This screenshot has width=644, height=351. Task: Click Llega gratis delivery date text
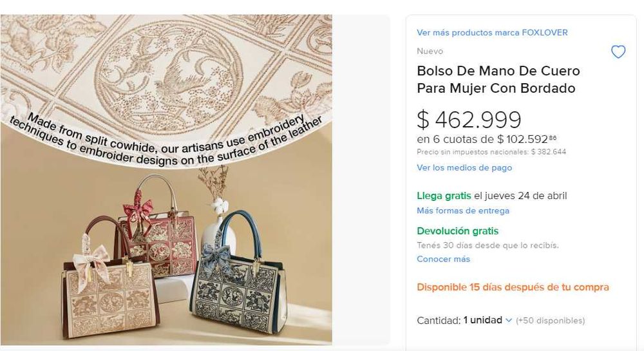pos(491,196)
